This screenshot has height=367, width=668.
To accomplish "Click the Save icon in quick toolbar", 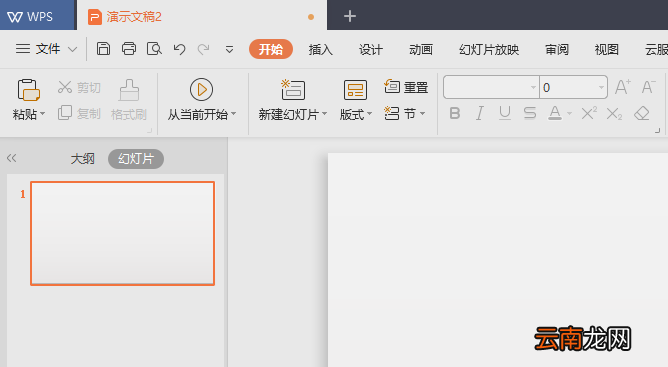I will [103, 49].
